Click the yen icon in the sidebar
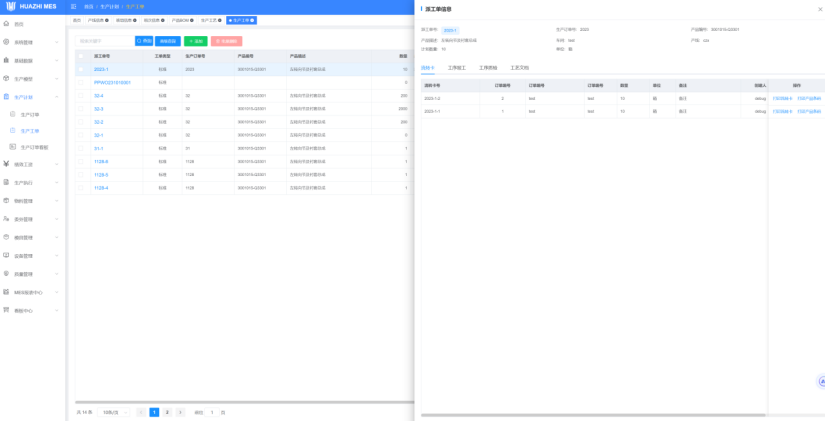 [7, 164]
